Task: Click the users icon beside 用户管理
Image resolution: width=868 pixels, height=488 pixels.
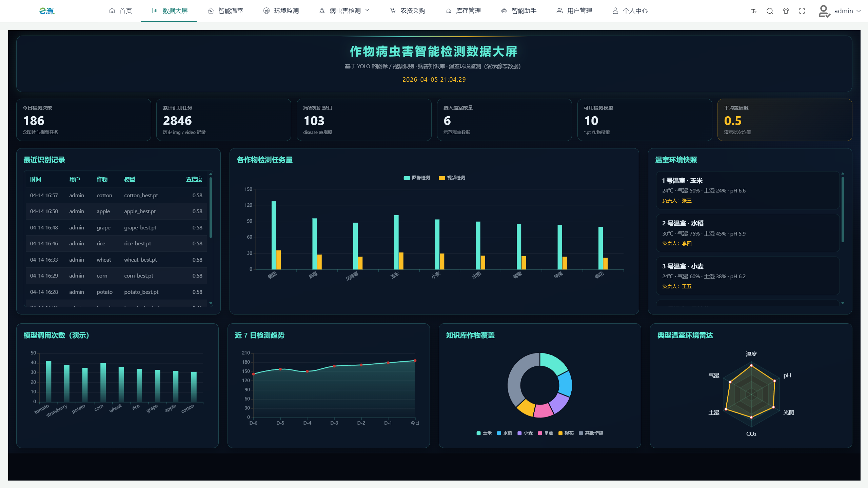Action: click(560, 11)
